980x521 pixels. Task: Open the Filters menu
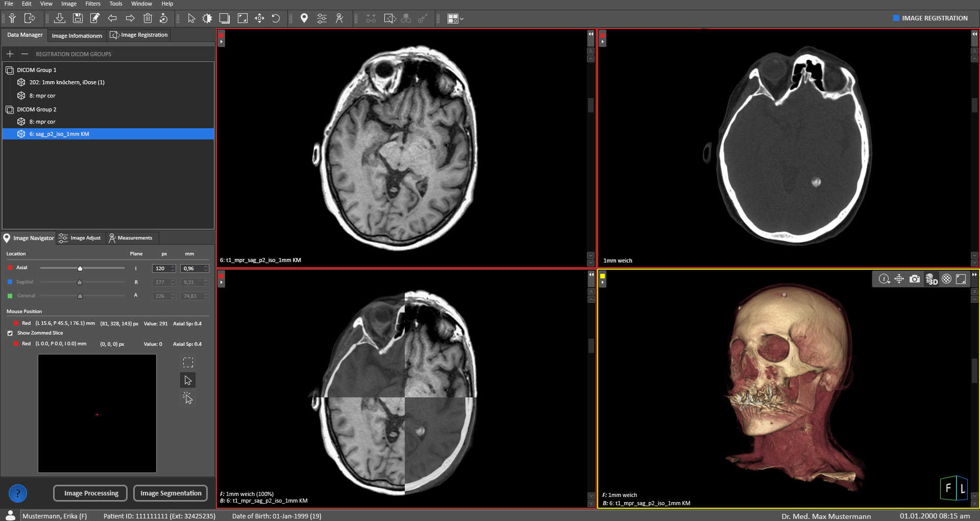(93, 4)
